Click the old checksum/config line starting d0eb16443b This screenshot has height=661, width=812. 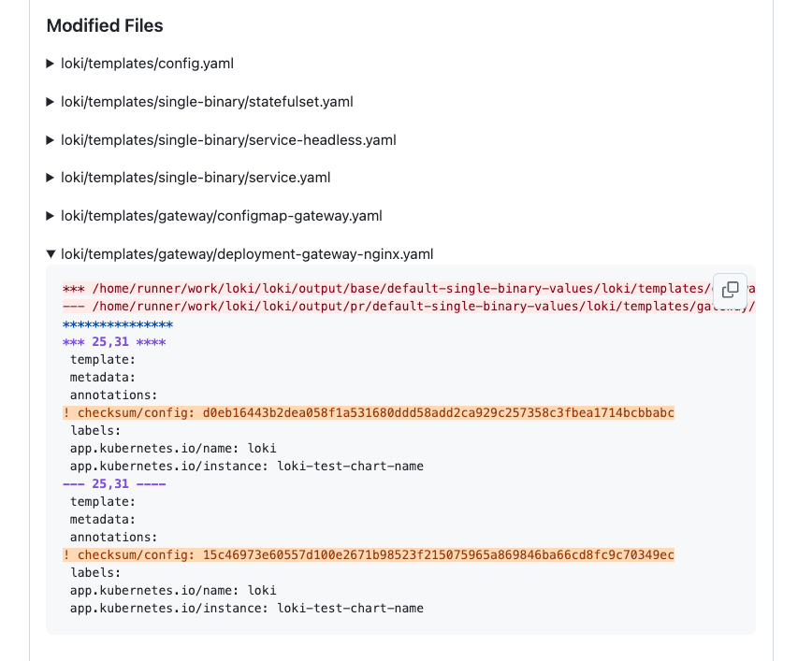pos(369,413)
